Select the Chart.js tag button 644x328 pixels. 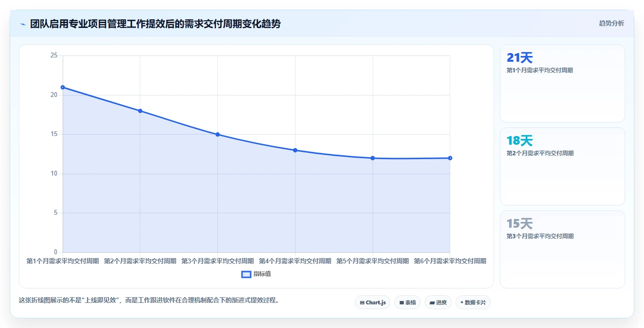(373, 302)
